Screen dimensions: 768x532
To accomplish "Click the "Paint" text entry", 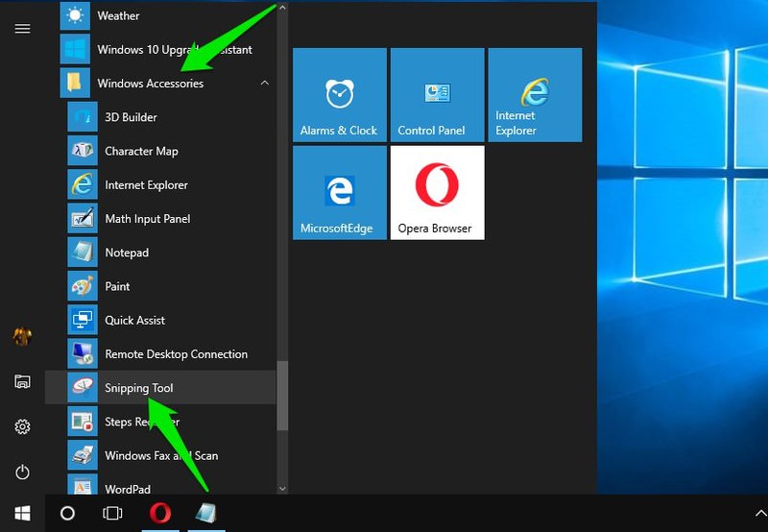I will (117, 286).
